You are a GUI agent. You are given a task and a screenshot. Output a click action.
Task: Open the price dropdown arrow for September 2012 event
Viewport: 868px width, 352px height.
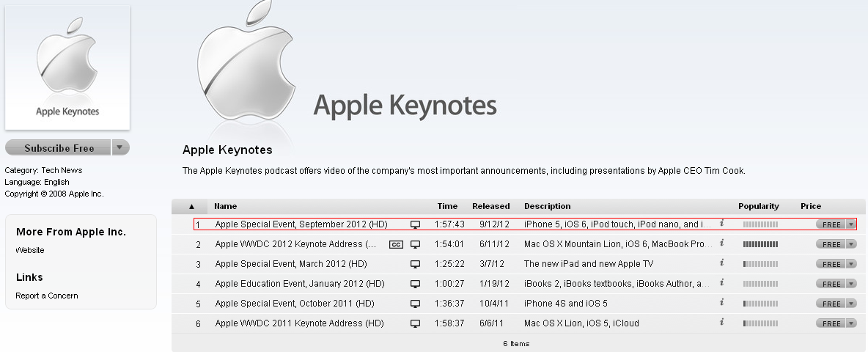point(850,224)
